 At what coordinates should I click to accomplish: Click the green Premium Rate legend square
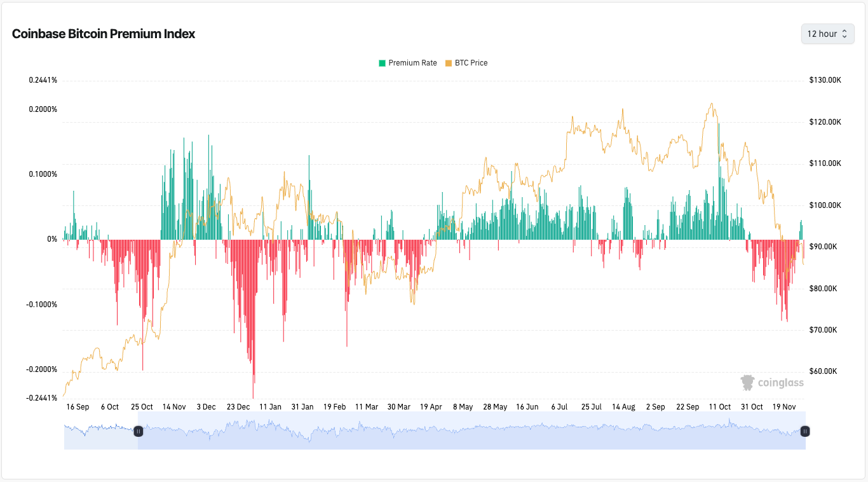click(x=381, y=62)
